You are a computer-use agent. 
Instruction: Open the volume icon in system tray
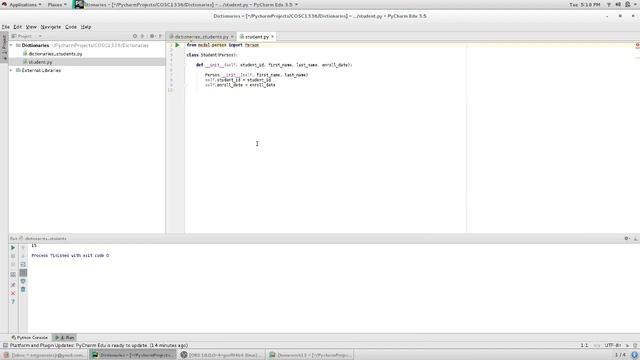click(x=618, y=4)
